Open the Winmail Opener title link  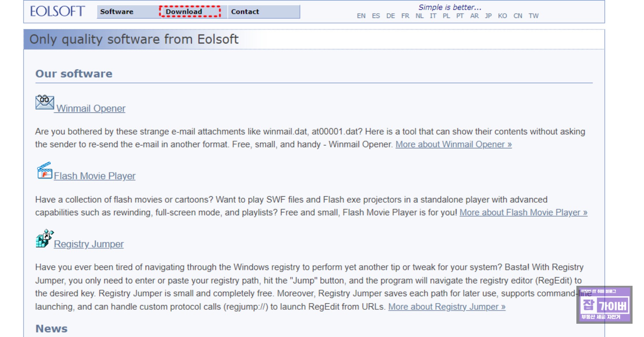(x=91, y=109)
